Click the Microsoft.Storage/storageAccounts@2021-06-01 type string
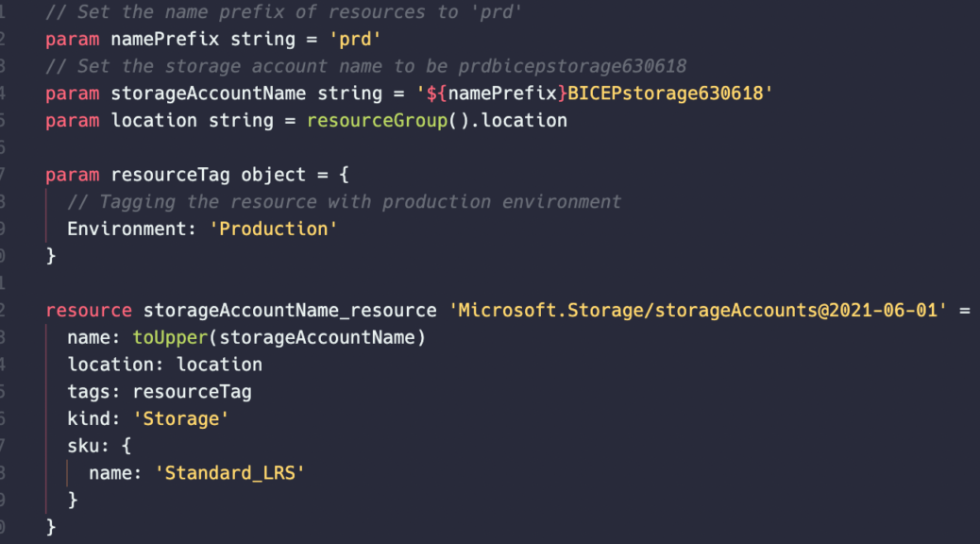The width and height of the screenshot is (980, 544). coord(698,310)
